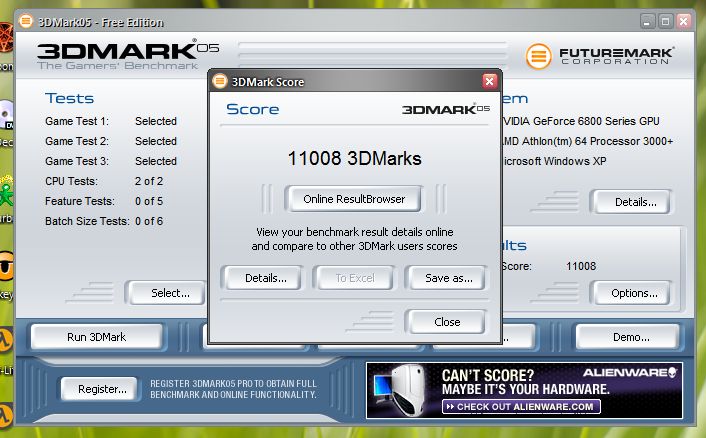Click the main window title bar orange icon
Image resolution: width=706 pixels, height=438 pixels.
pyautogui.click(x=26, y=21)
